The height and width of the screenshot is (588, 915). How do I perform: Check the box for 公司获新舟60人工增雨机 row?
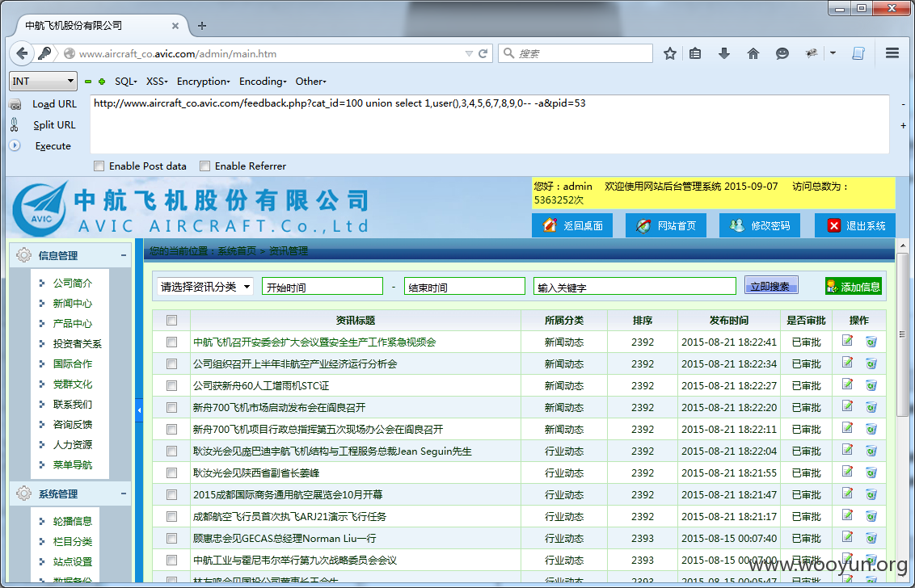pos(171,385)
